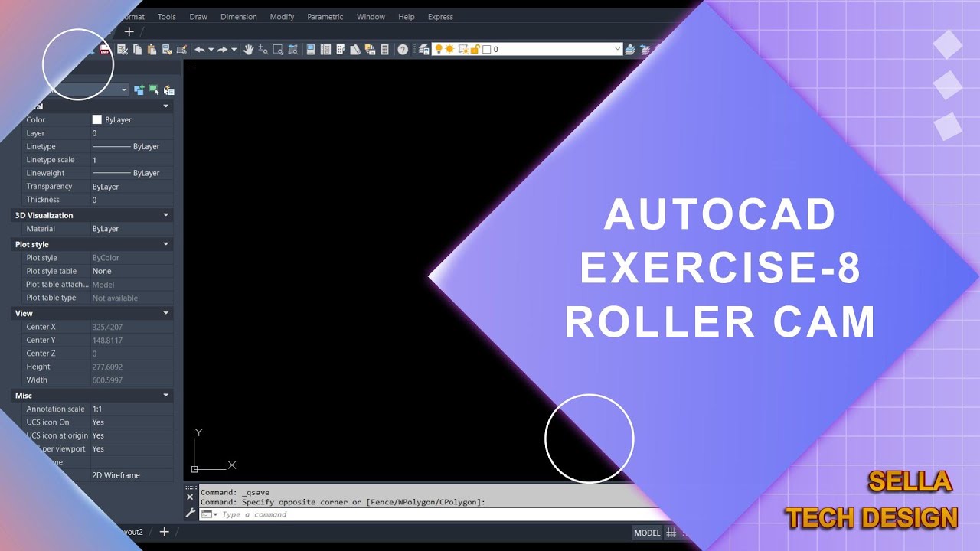Toggle MODEL space button in status bar
Viewport: 980px width, 551px height.
647,533
